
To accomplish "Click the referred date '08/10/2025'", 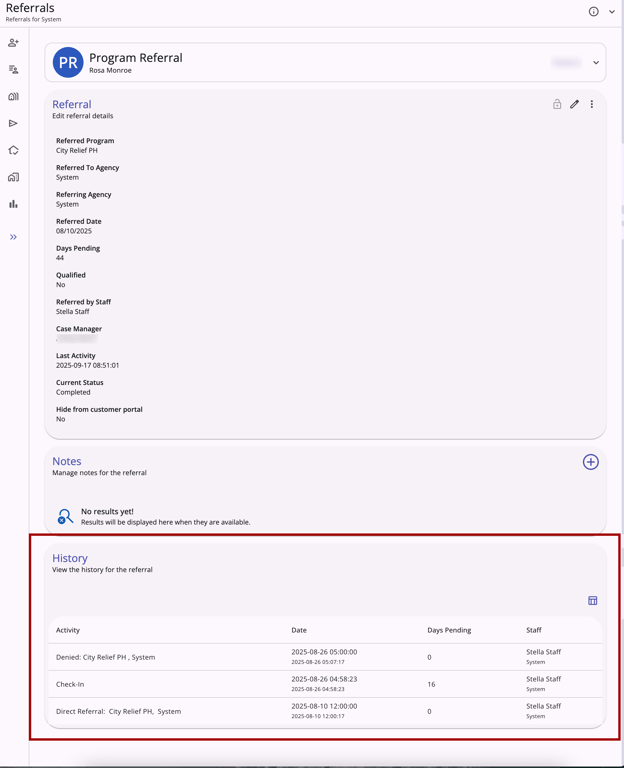I will pos(73,231).
